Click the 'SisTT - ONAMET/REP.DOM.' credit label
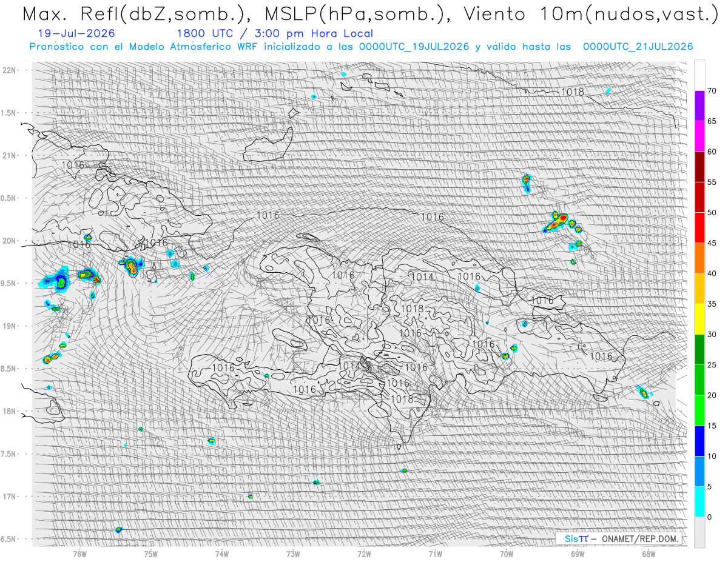This screenshot has width=728, height=562. (618, 538)
